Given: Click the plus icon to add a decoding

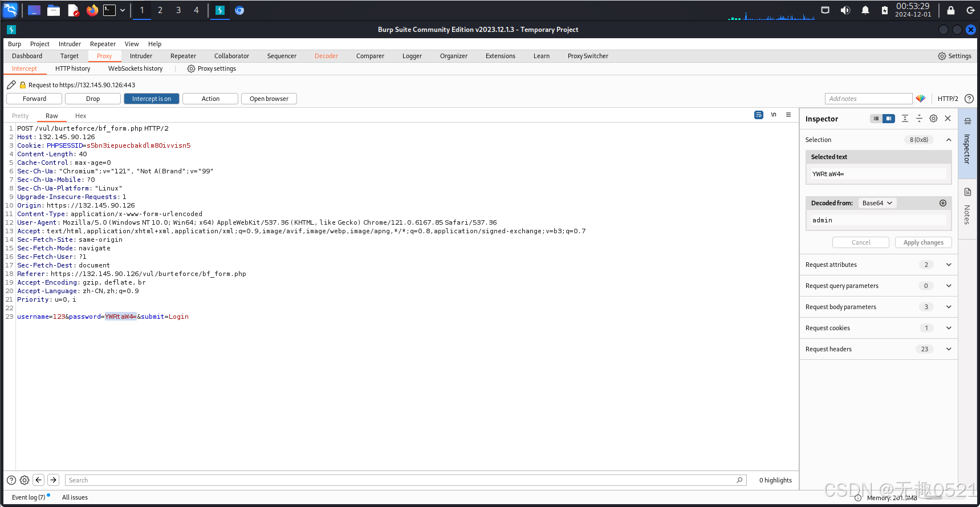Looking at the screenshot, I should point(943,203).
